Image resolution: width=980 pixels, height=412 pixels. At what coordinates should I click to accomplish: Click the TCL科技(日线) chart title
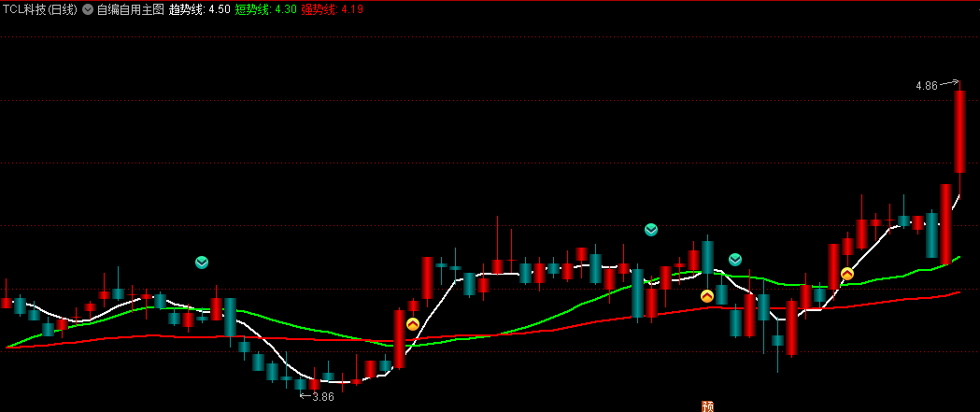(40, 9)
